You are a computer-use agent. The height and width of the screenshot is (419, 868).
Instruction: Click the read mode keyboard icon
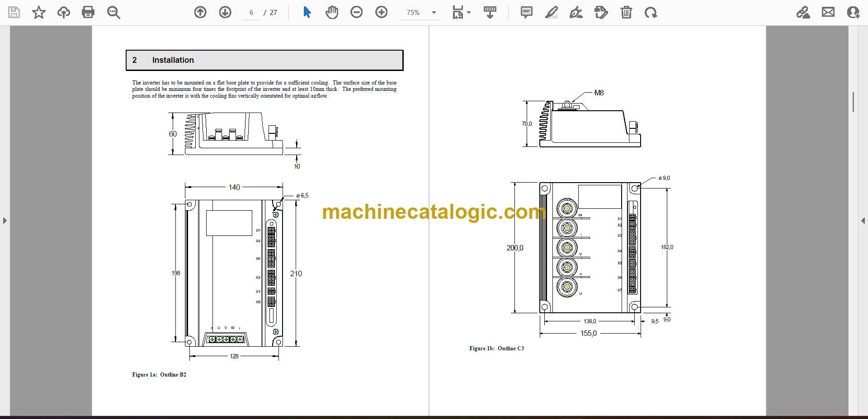[x=490, y=12]
